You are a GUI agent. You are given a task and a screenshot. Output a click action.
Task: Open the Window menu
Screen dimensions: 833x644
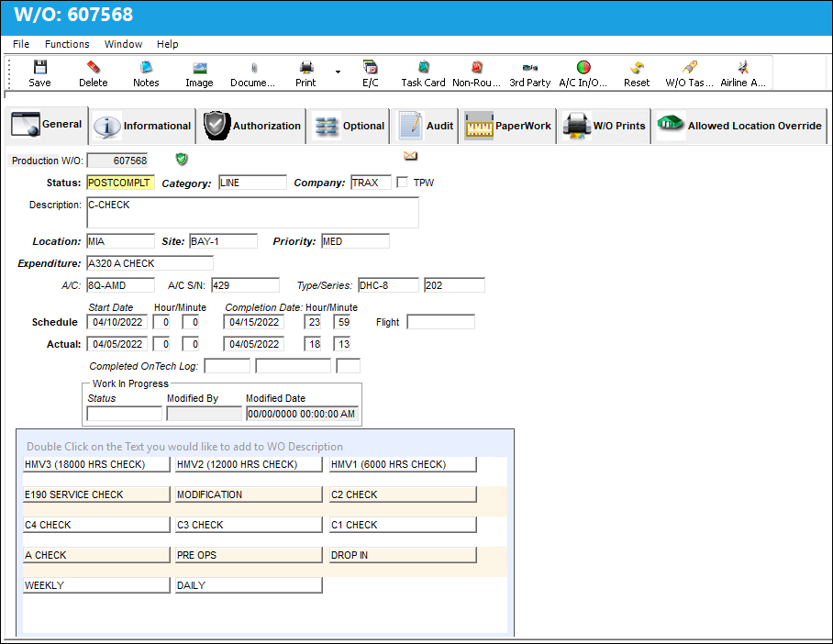(123, 44)
